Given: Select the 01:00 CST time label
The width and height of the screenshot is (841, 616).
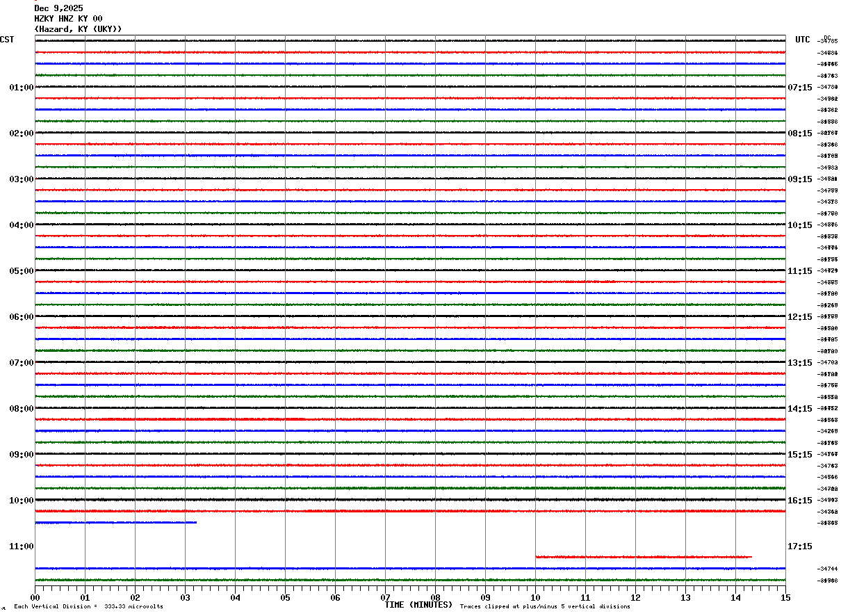Looking at the screenshot, I should pyautogui.click(x=22, y=88).
